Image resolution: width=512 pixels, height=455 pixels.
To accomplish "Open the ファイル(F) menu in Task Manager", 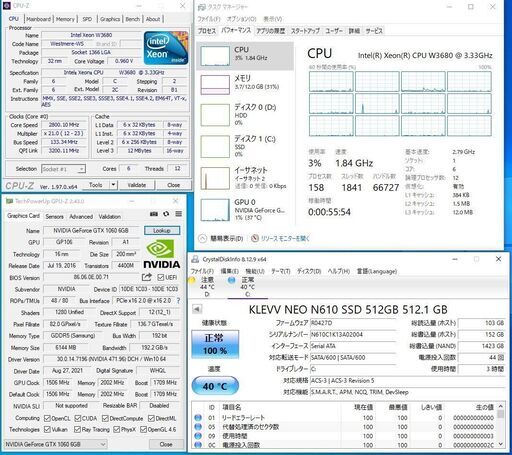I will pos(209,19).
